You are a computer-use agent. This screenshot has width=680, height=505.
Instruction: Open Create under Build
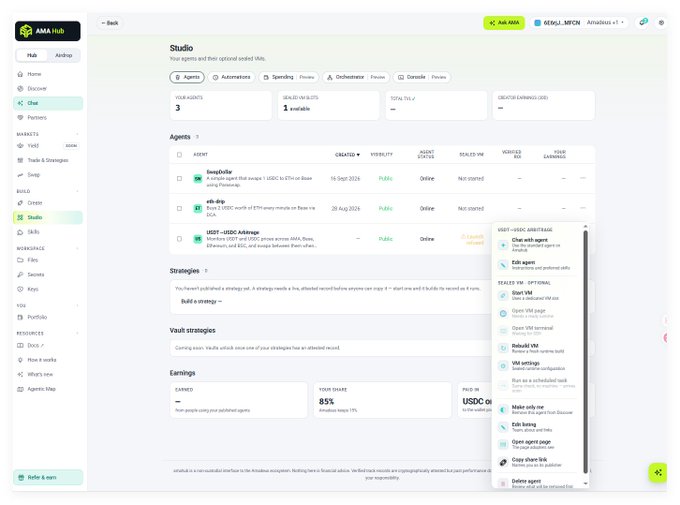tap(48, 203)
